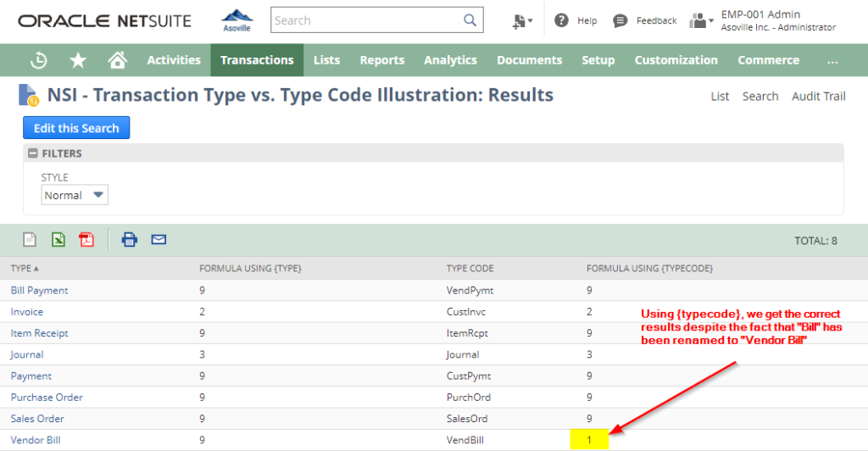Open the Style dropdown showing Normal
Viewport: 868px width, 451px height.
tap(75, 195)
